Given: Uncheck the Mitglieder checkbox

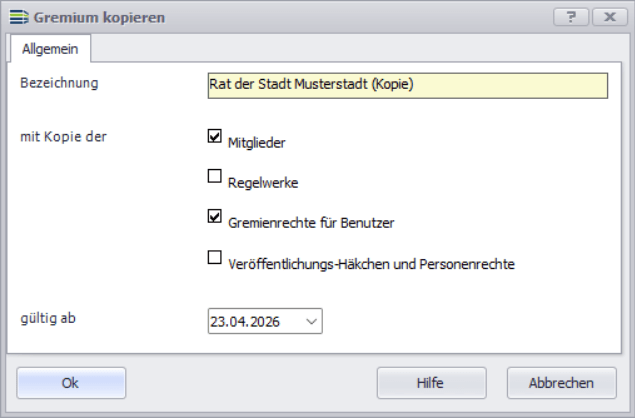Looking at the screenshot, I should [214, 138].
